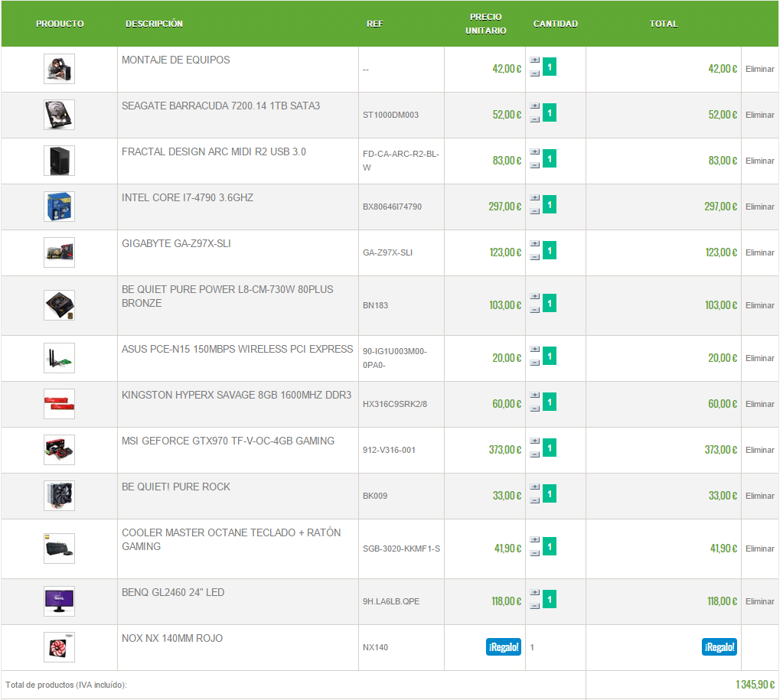
Task: Click Eliminar for Cooler Master Octane
Action: point(759,549)
